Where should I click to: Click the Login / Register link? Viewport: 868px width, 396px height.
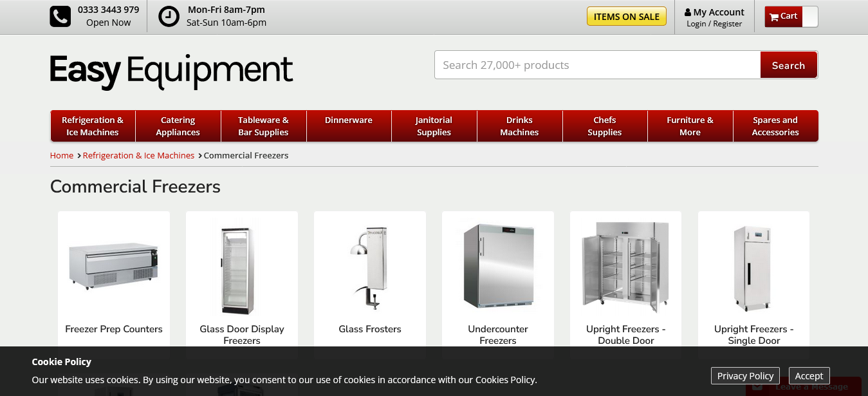coord(714,24)
